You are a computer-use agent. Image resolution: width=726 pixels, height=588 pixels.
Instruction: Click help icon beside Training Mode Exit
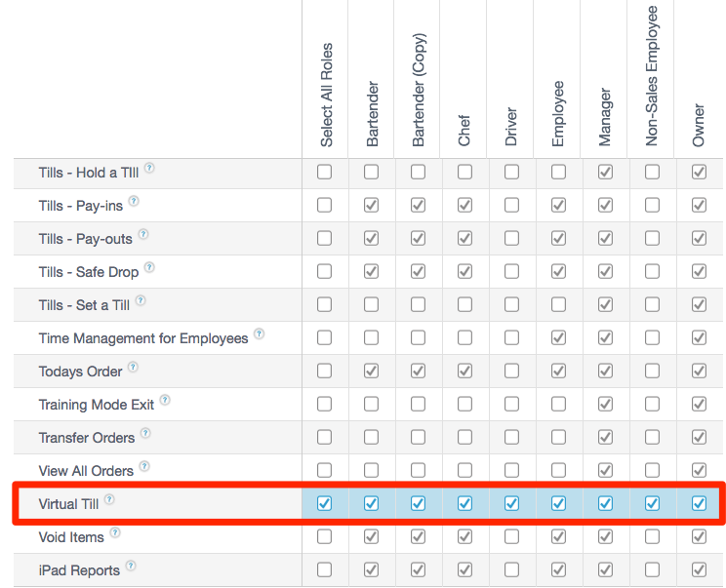click(x=165, y=401)
